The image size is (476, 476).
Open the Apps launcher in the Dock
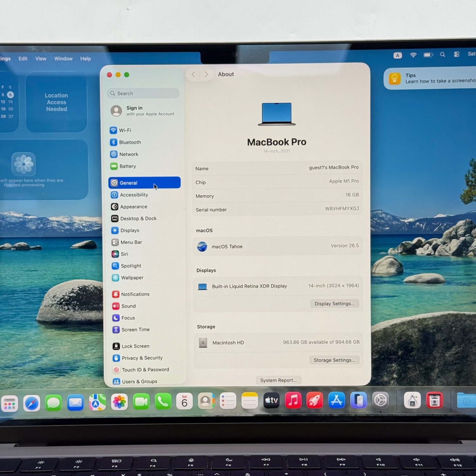click(x=10, y=403)
